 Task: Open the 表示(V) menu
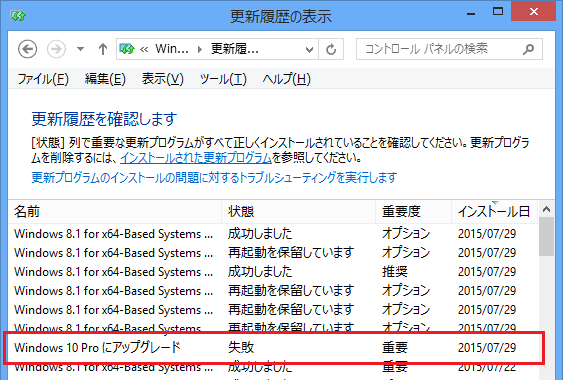pos(162,79)
